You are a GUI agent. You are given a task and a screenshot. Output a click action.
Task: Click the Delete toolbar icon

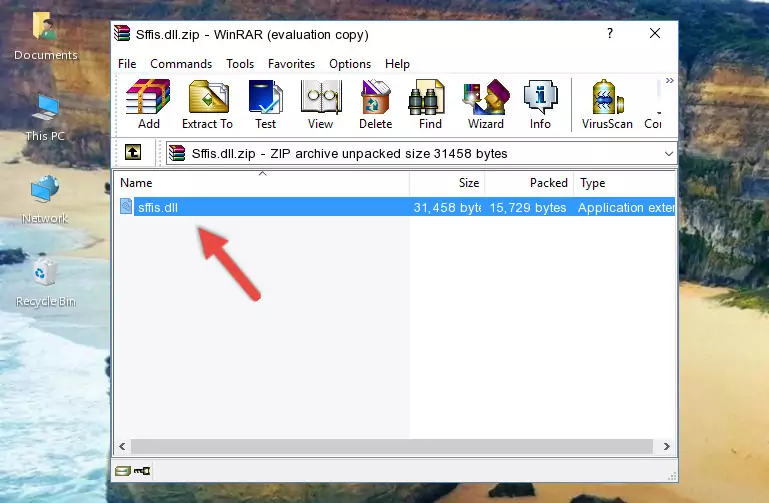pyautogui.click(x=376, y=104)
